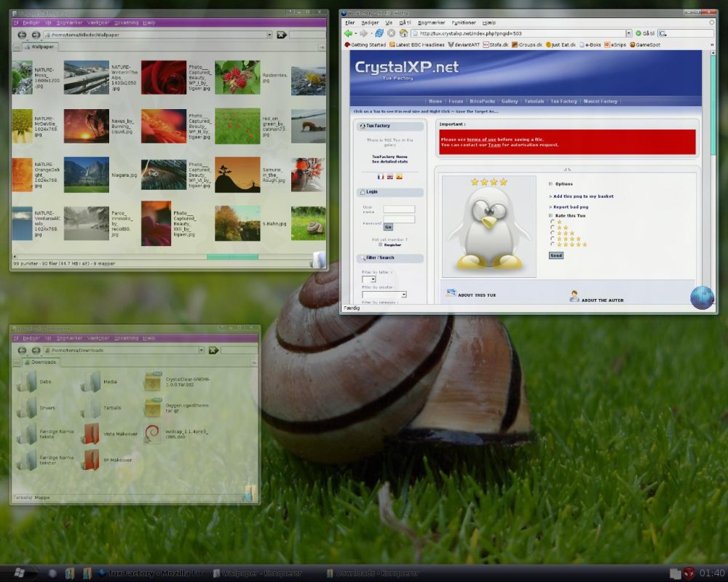Expand the Wallpaper window location dropdown
The height and width of the screenshot is (582, 728).
point(269,35)
